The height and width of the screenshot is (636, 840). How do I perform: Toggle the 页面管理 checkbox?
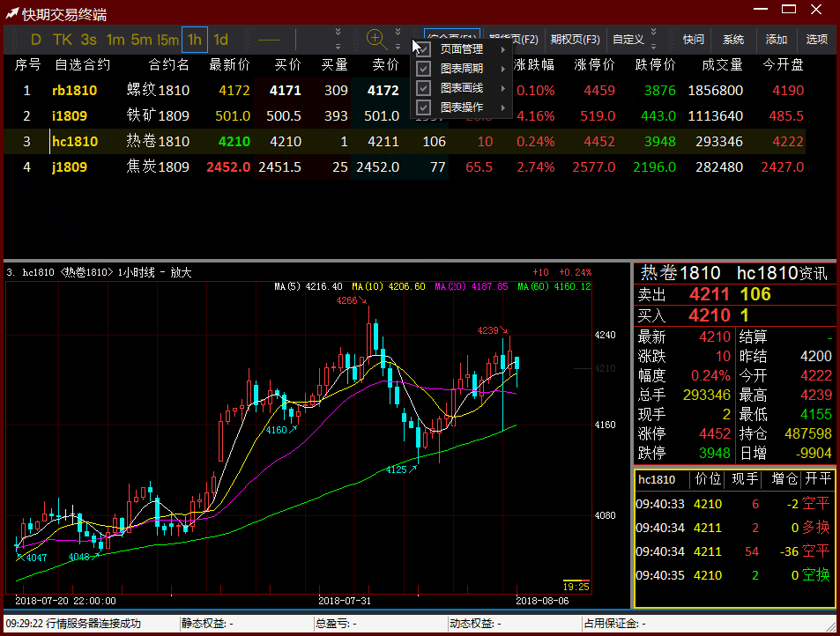point(423,49)
